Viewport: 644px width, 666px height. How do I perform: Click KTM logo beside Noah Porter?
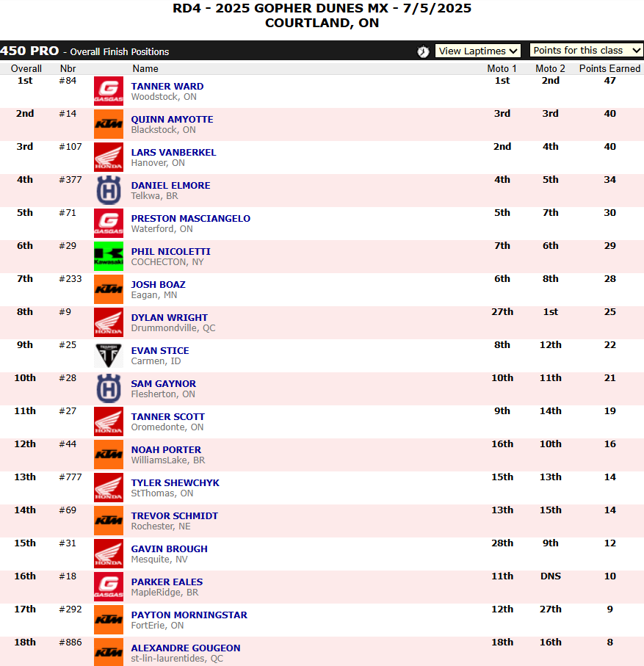coord(109,455)
